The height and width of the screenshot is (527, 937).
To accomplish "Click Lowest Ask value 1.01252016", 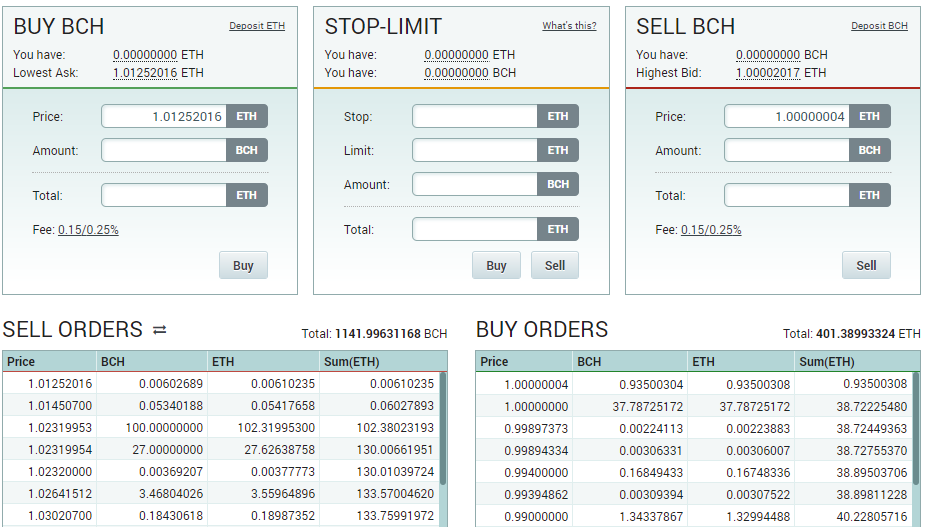I will point(145,73).
